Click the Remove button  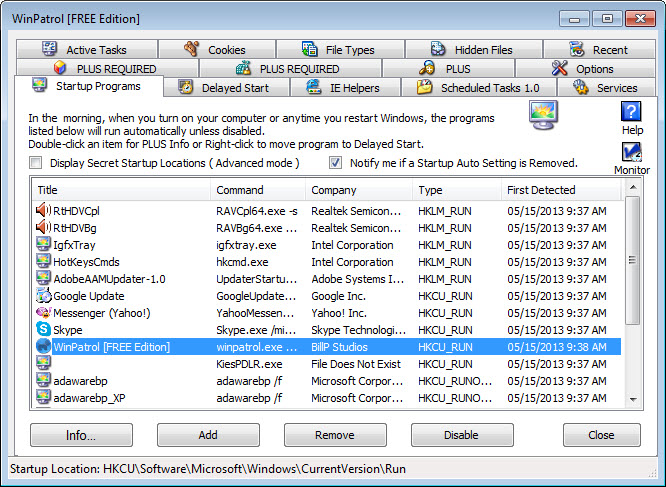point(335,435)
